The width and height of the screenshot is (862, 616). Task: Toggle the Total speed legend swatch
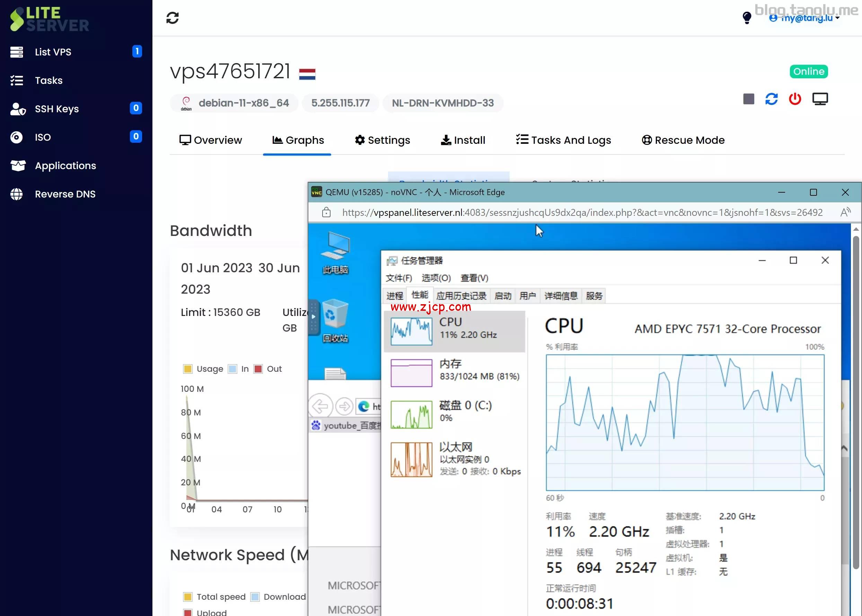(188, 597)
